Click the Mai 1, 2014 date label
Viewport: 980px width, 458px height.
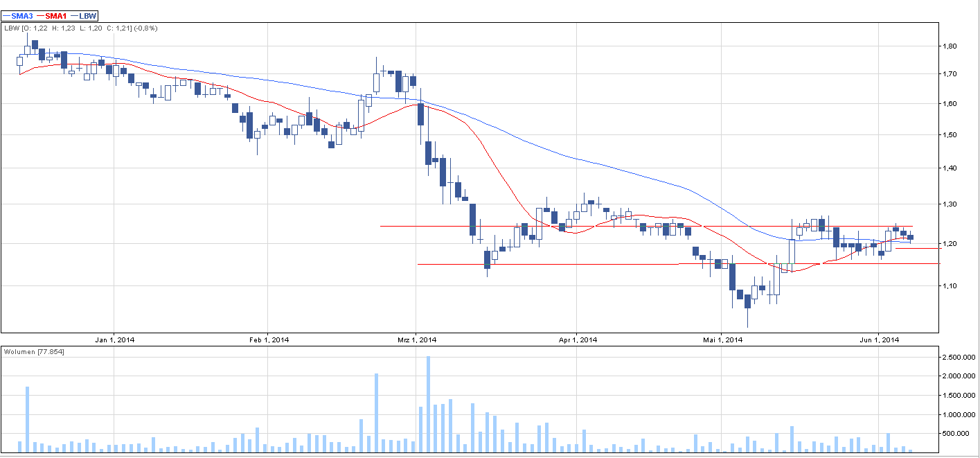pyautogui.click(x=722, y=340)
